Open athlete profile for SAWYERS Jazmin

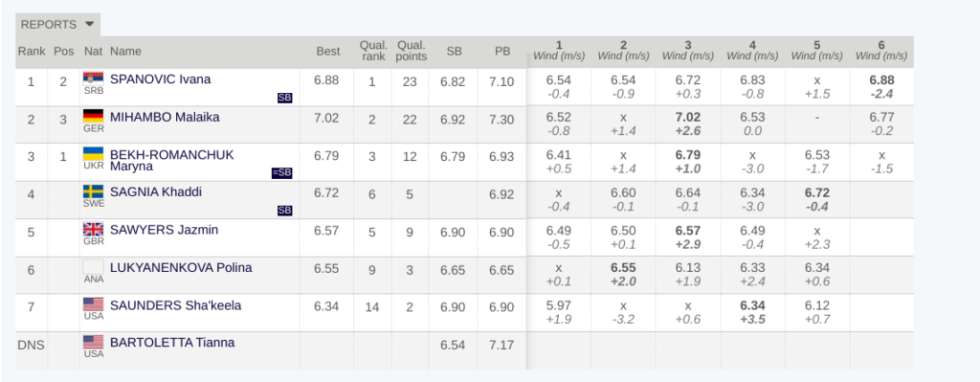[164, 230]
